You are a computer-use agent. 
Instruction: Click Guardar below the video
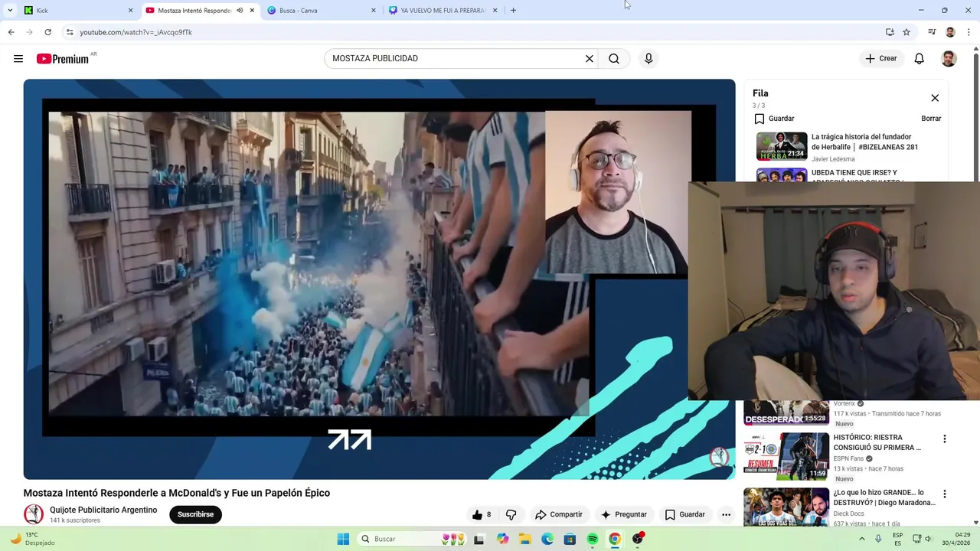pos(685,514)
